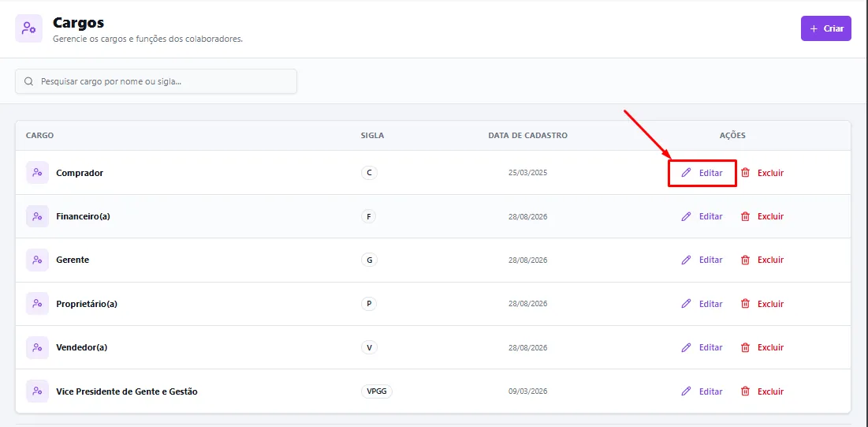Click the role icon beside Comprador
868x427 pixels.
click(x=37, y=173)
